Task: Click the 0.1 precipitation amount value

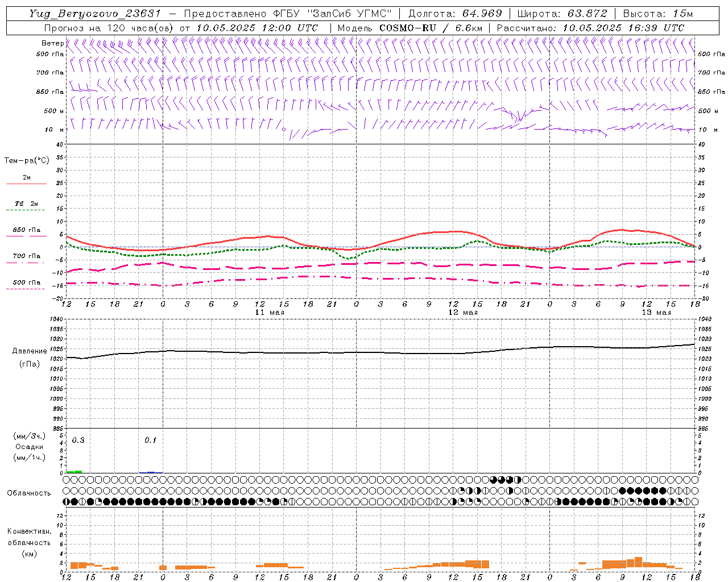Action: (150, 440)
